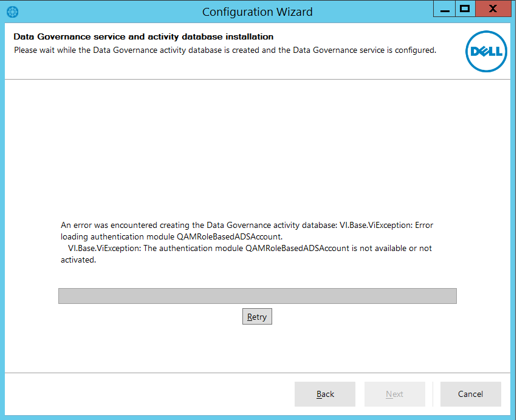The width and height of the screenshot is (517, 420).
Task: Click the 'Please wait while the Data Governance' description
Action: [225, 50]
